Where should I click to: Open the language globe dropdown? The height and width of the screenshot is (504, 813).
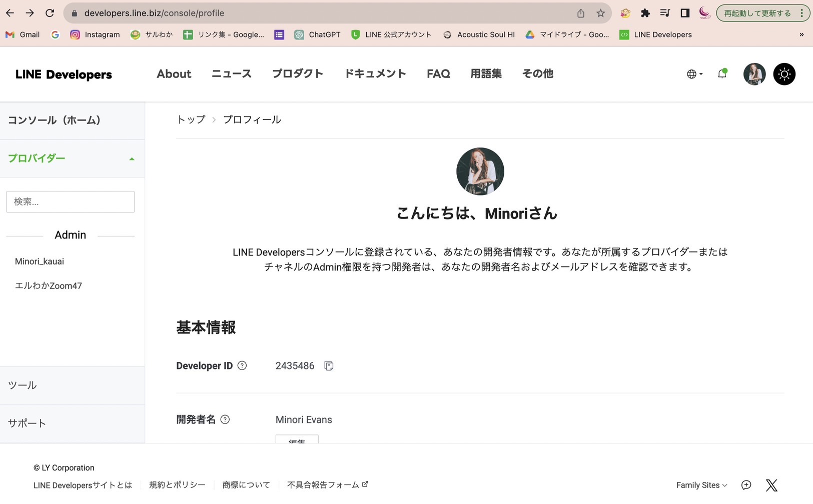tap(694, 74)
